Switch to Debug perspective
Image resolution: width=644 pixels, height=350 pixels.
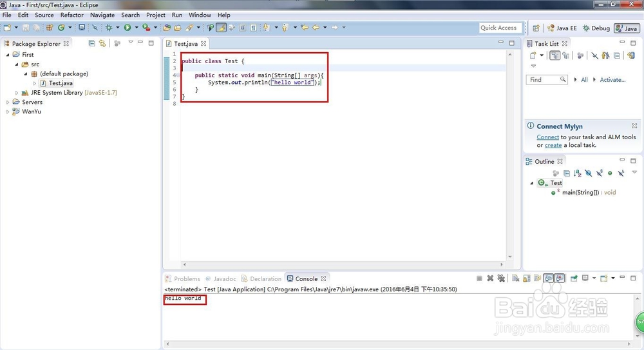coord(596,28)
